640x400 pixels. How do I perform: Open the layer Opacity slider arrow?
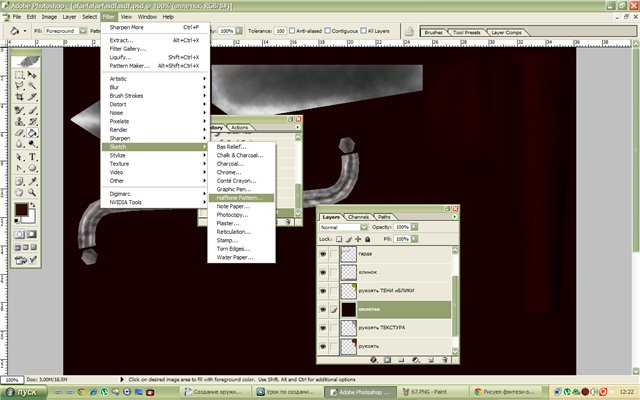[x=414, y=227]
